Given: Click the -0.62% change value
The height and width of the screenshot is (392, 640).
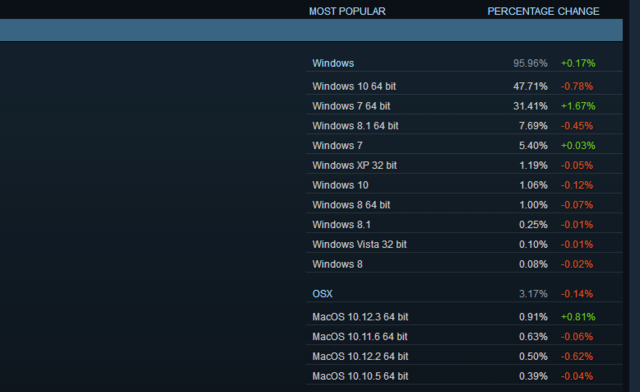Looking at the screenshot, I should point(577,356).
